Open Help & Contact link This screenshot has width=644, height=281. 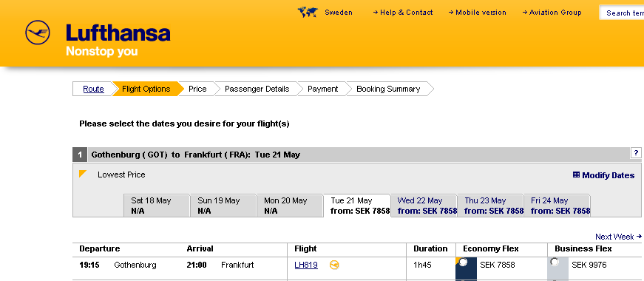click(x=403, y=13)
